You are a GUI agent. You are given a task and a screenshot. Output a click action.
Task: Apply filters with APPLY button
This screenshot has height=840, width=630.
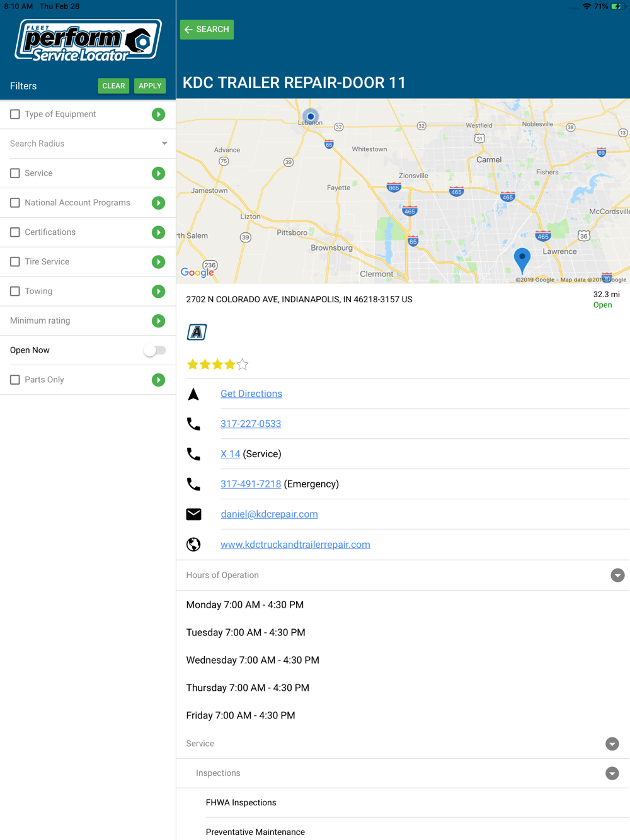pos(150,86)
